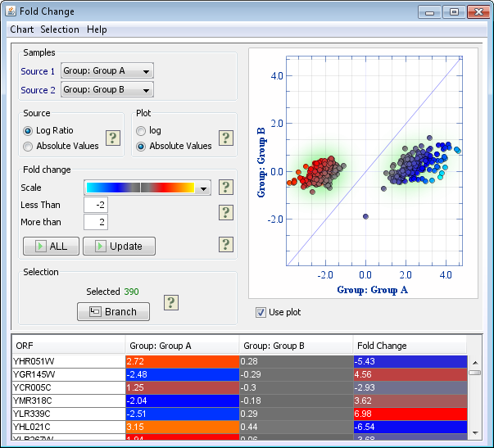The height and width of the screenshot is (448, 494).
Task: Click Fold Change cell -5.43
Action: point(410,362)
